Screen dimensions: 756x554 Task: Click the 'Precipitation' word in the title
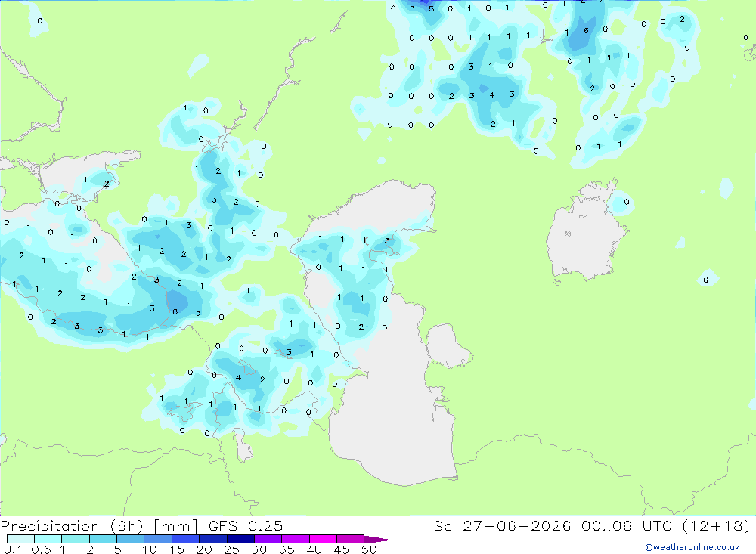click(50, 525)
